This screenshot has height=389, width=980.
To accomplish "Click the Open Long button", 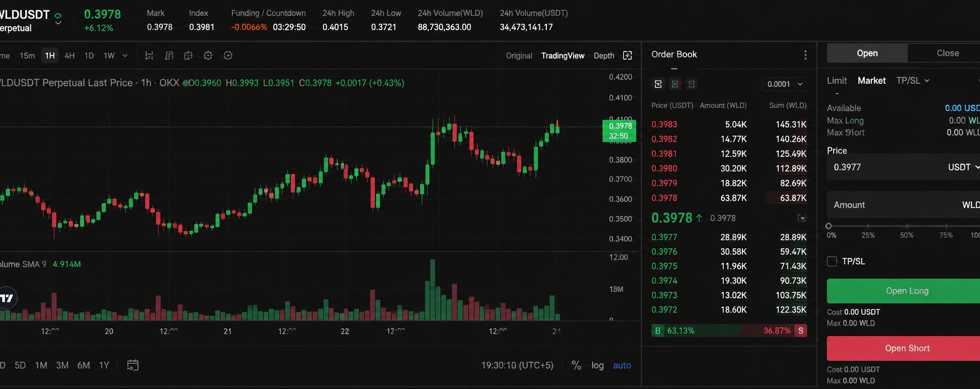I will click(x=903, y=291).
